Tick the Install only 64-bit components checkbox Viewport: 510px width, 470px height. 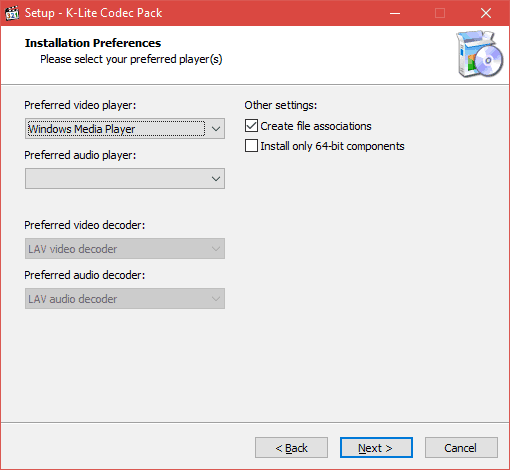coord(251,146)
